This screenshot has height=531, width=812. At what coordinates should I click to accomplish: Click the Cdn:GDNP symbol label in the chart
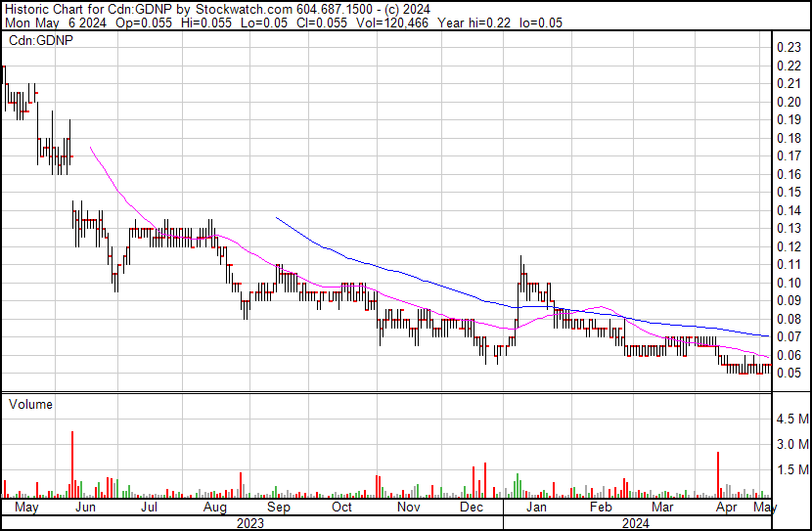pos(36,41)
